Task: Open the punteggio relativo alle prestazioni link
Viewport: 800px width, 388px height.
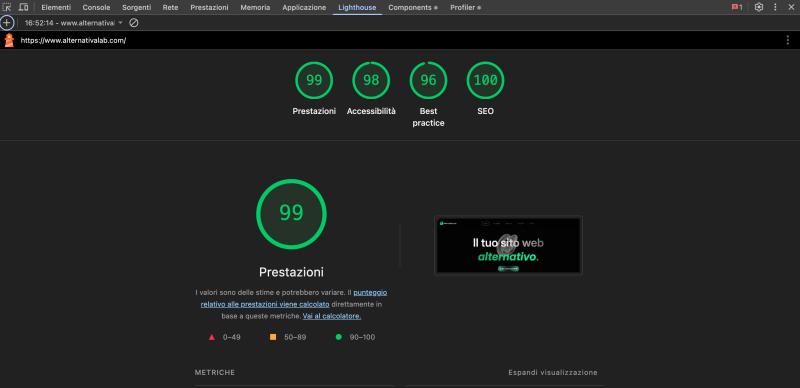Action: point(294,298)
